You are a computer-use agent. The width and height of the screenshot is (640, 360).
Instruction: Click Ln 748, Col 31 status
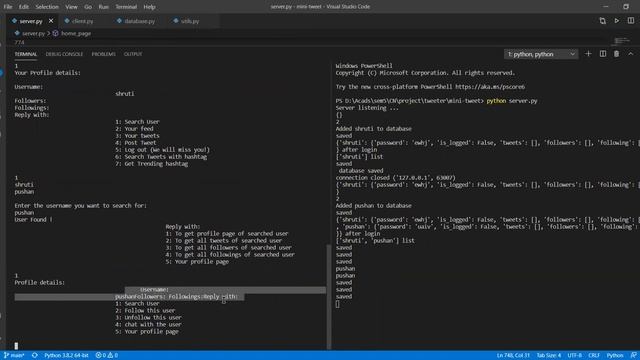point(513,355)
